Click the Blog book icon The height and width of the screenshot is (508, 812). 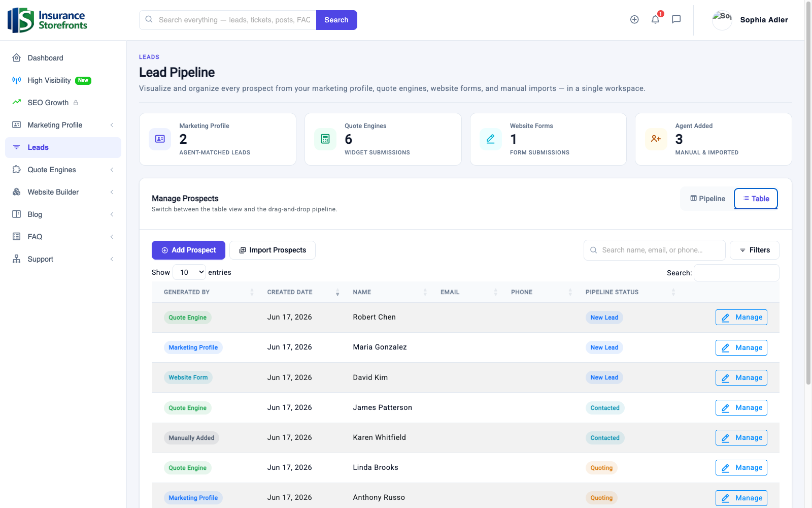pyautogui.click(x=17, y=214)
